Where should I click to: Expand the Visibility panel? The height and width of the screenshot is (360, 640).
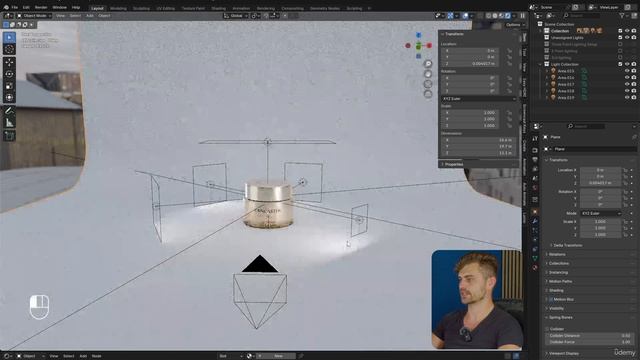coord(556,309)
